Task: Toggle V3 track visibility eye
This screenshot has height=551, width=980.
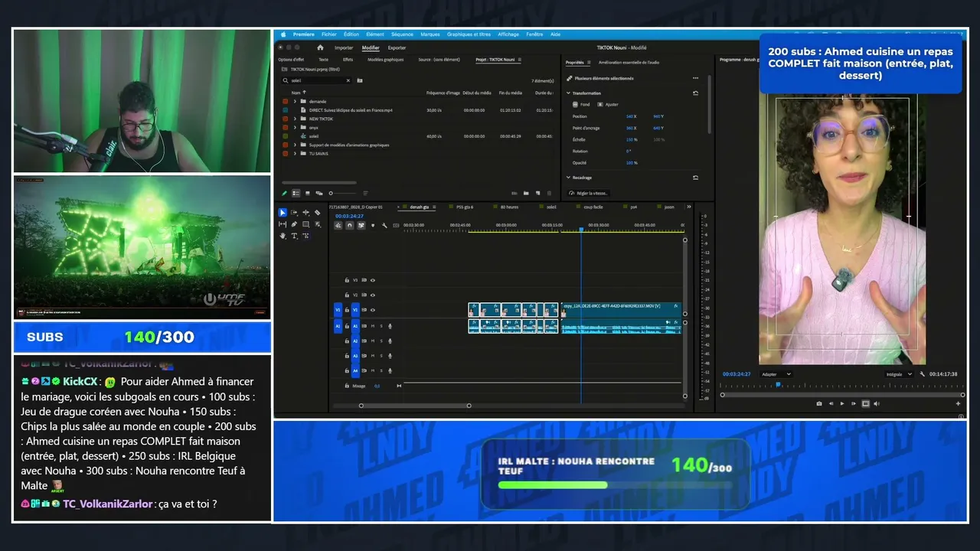Action: tap(373, 280)
